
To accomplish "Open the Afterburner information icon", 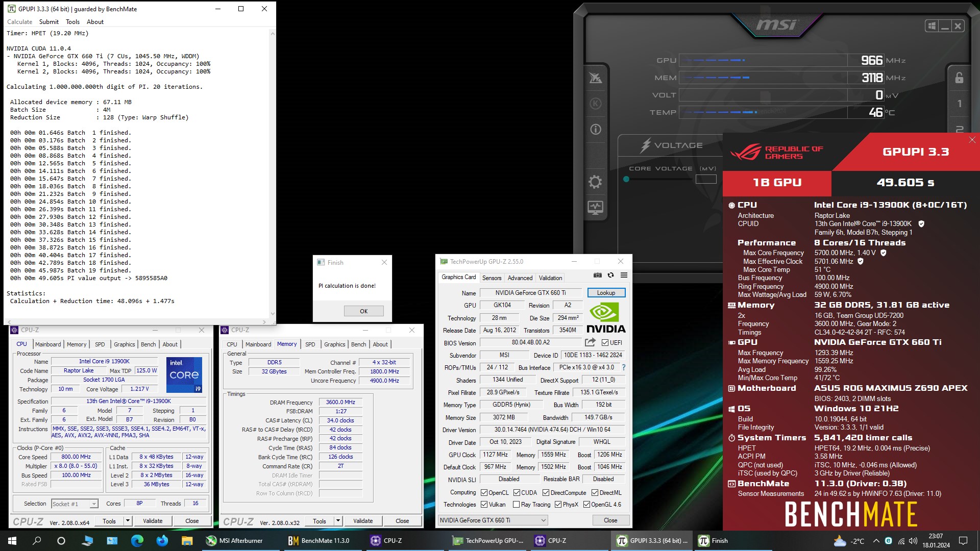I will point(595,130).
